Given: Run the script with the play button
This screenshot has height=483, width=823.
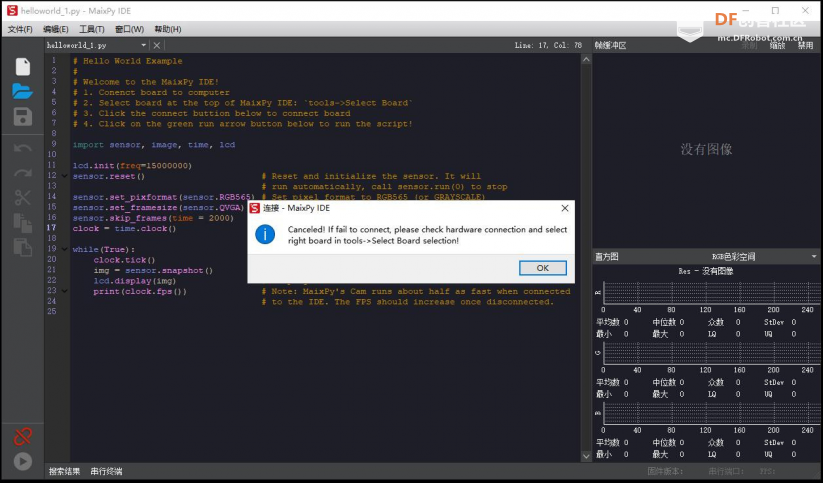Looking at the screenshot, I should 23,461.
